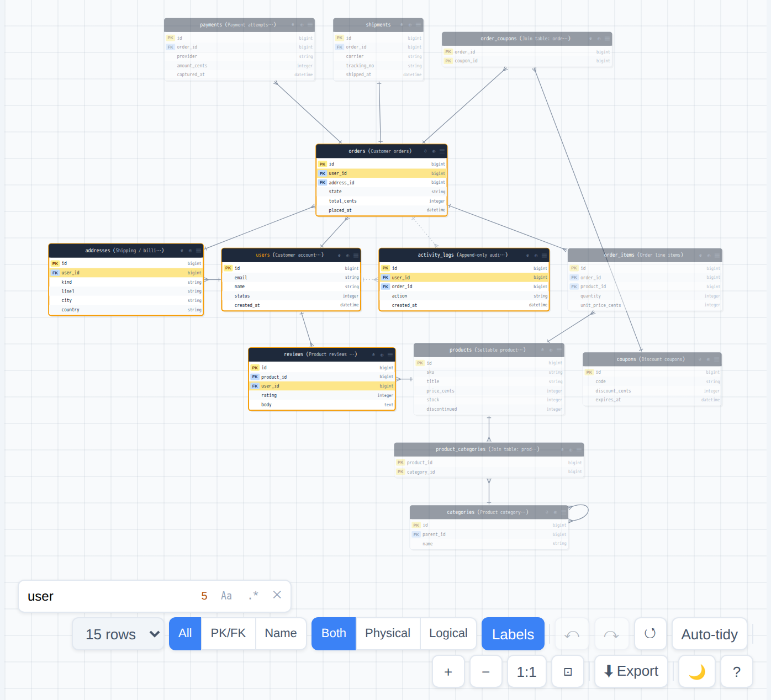Switch to the Logical view tab
This screenshot has height=700, width=771.
coord(448,634)
